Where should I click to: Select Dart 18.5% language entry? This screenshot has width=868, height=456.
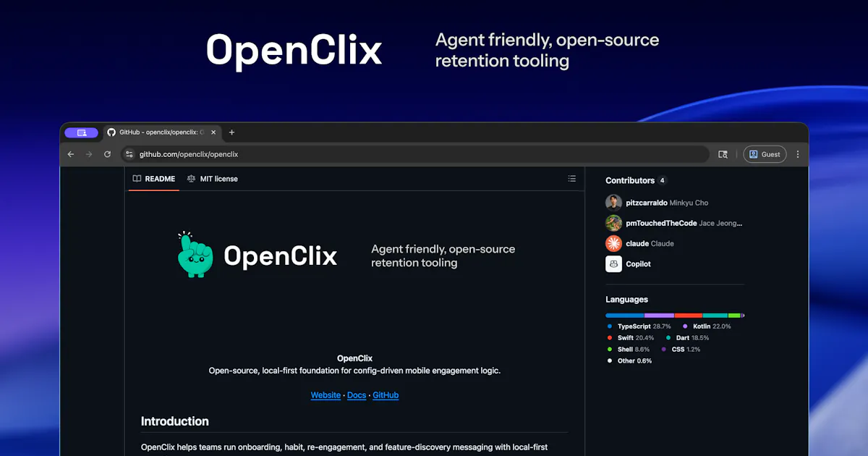click(687, 338)
